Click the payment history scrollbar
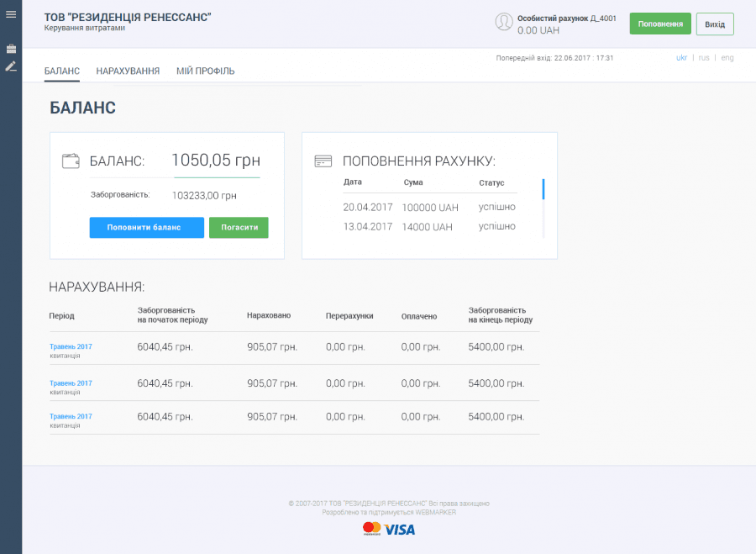 click(543, 190)
